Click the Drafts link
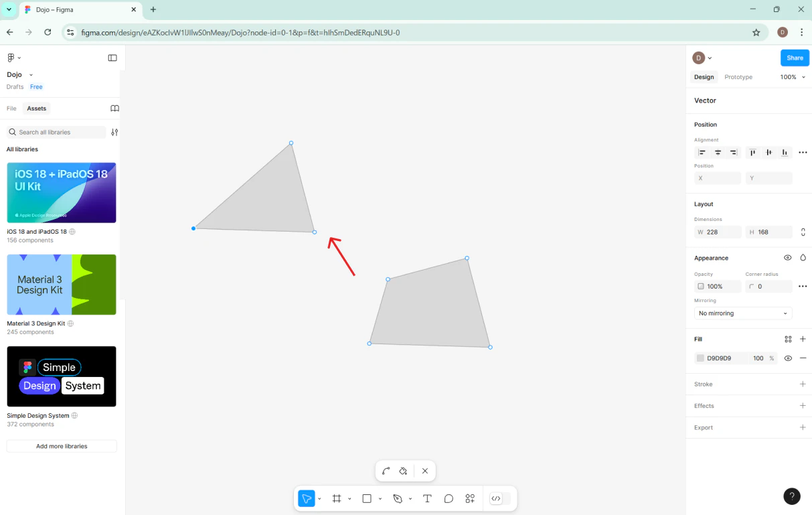This screenshot has height=515, width=812. click(x=15, y=87)
